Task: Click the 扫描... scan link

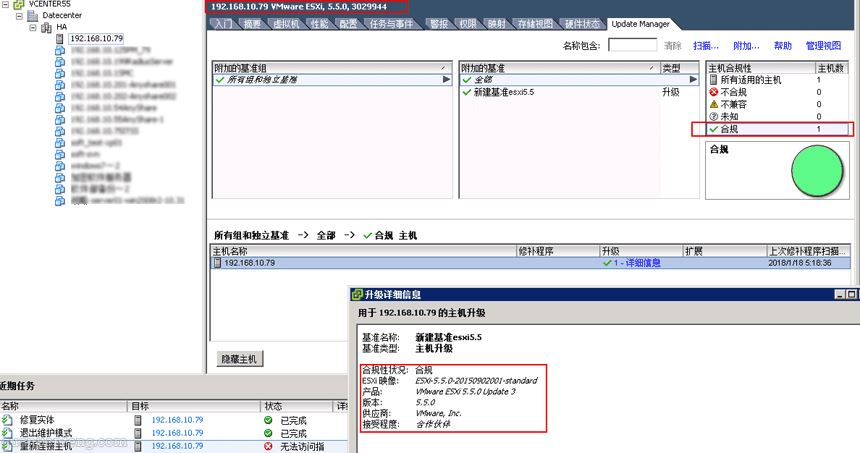Action: pos(705,46)
